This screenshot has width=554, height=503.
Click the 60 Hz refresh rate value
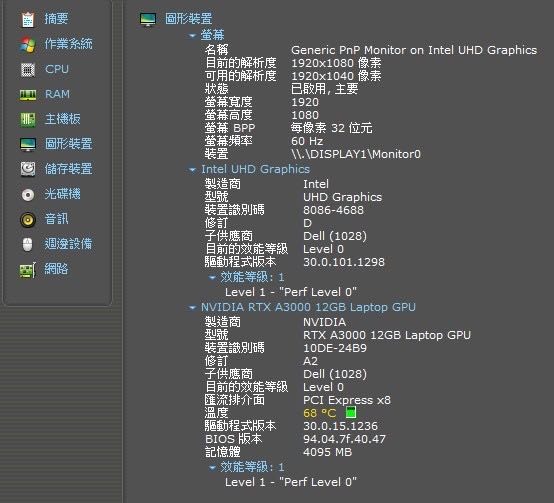(x=307, y=141)
